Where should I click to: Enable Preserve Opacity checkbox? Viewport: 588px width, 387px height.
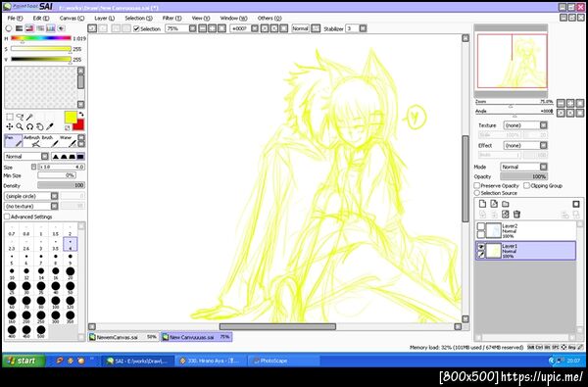point(477,185)
